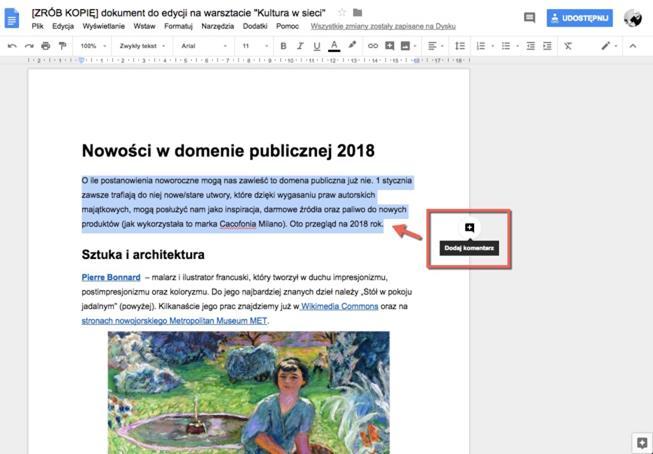Select the paint format roller tool
Viewport: 653px width, 454px height.
[x=62, y=46]
